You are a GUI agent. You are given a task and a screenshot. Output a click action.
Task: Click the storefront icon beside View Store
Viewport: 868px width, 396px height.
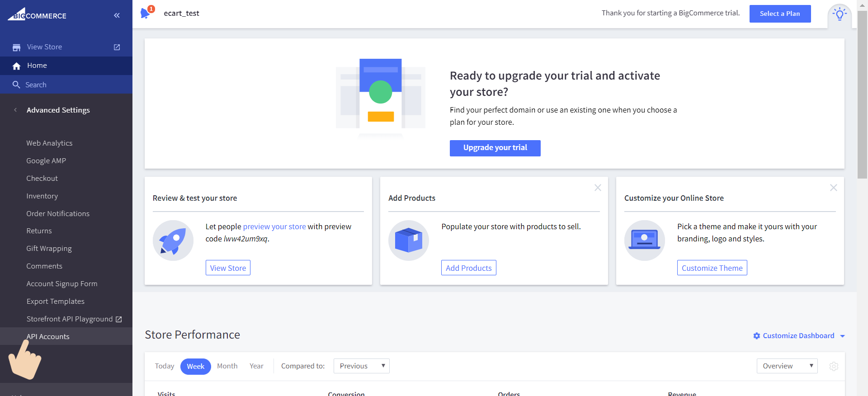click(x=17, y=47)
